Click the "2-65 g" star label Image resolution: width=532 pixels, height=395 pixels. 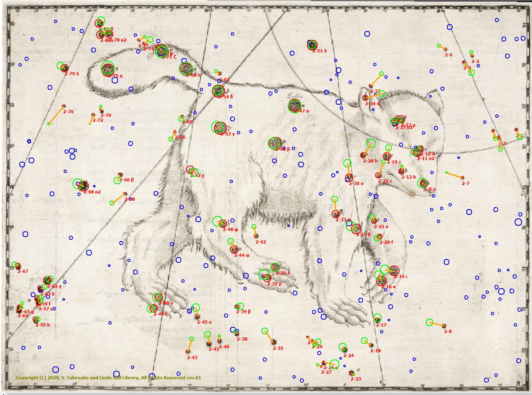pyautogui.click(x=27, y=312)
